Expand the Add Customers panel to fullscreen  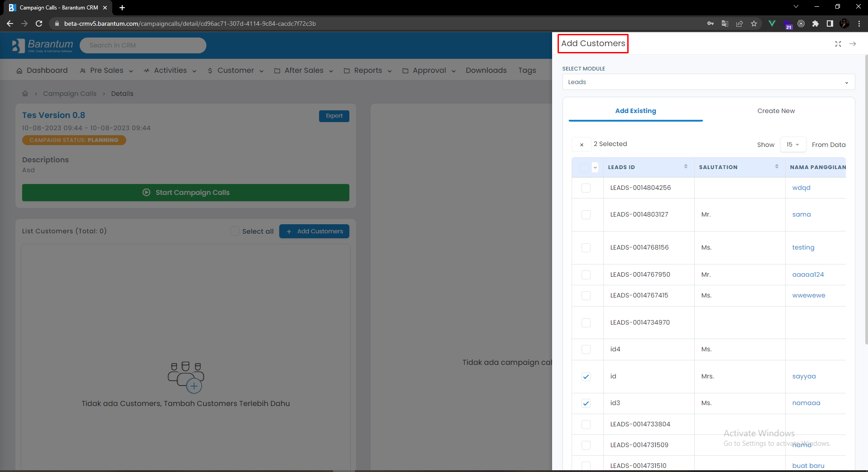coord(838,44)
